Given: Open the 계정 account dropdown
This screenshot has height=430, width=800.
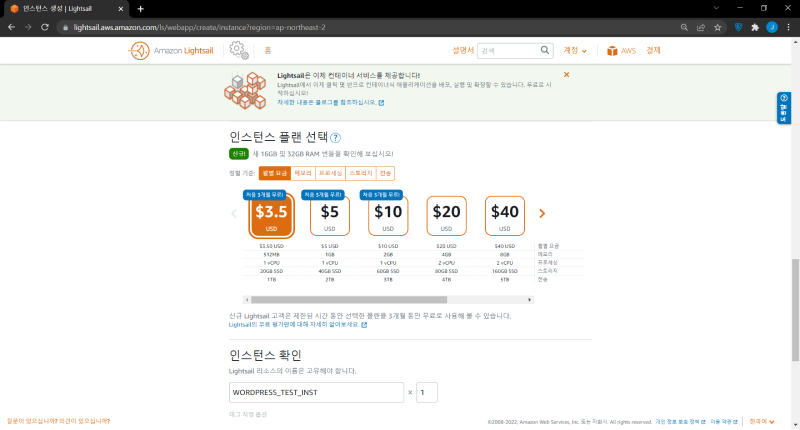Looking at the screenshot, I should click(x=575, y=50).
